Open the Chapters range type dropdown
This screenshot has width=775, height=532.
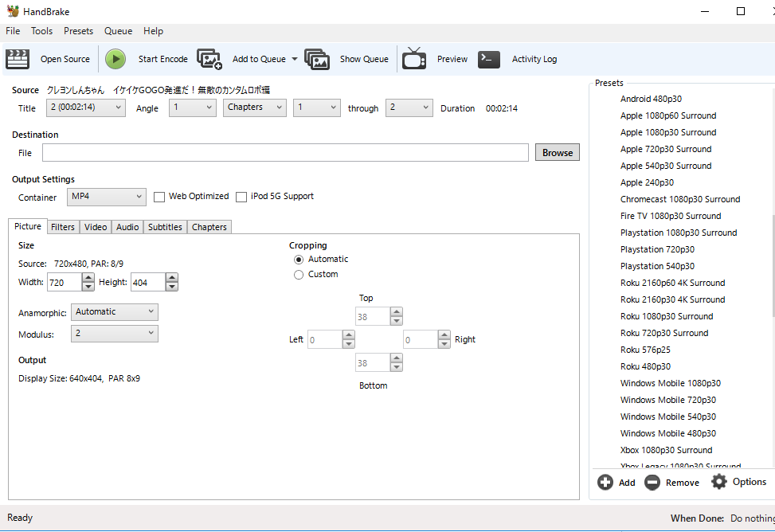255,108
